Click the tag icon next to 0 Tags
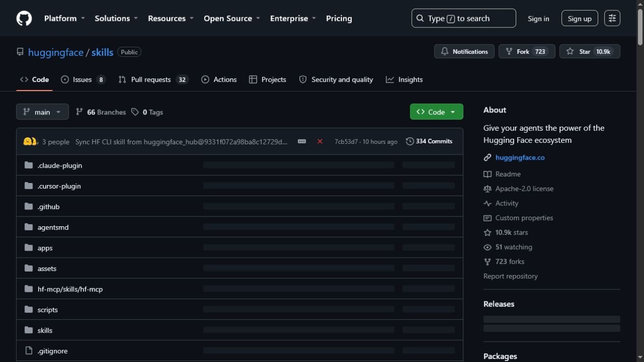 point(135,112)
